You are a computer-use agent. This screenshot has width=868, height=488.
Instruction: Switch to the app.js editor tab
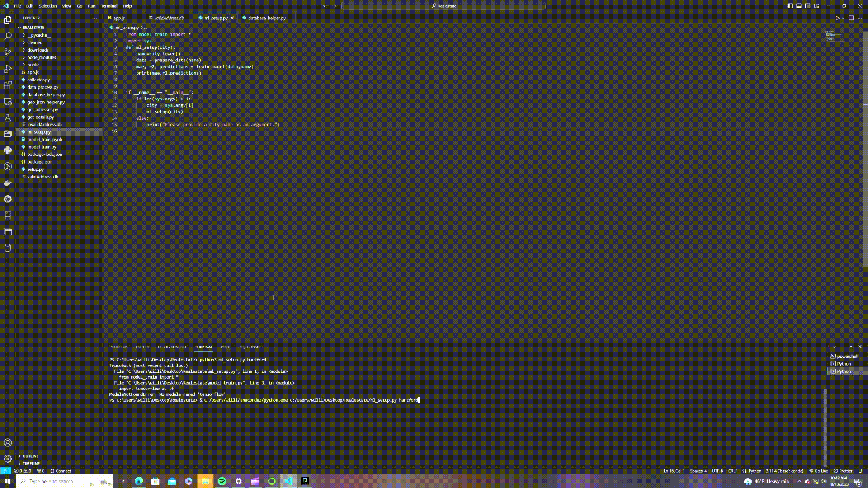tap(119, 18)
